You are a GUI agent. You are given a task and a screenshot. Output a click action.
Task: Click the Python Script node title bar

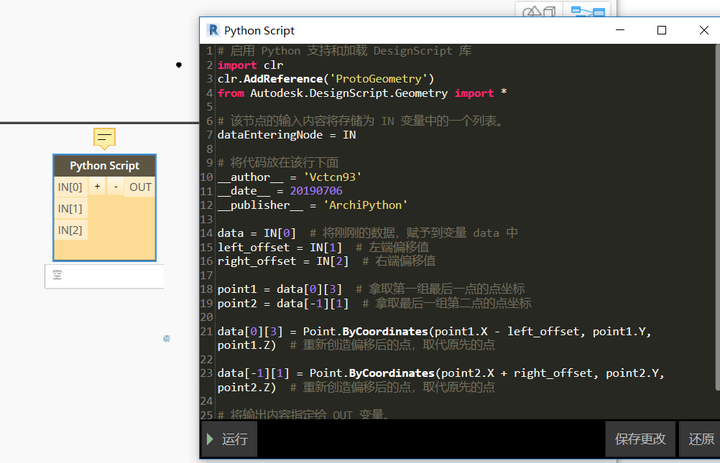click(x=104, y=166)
